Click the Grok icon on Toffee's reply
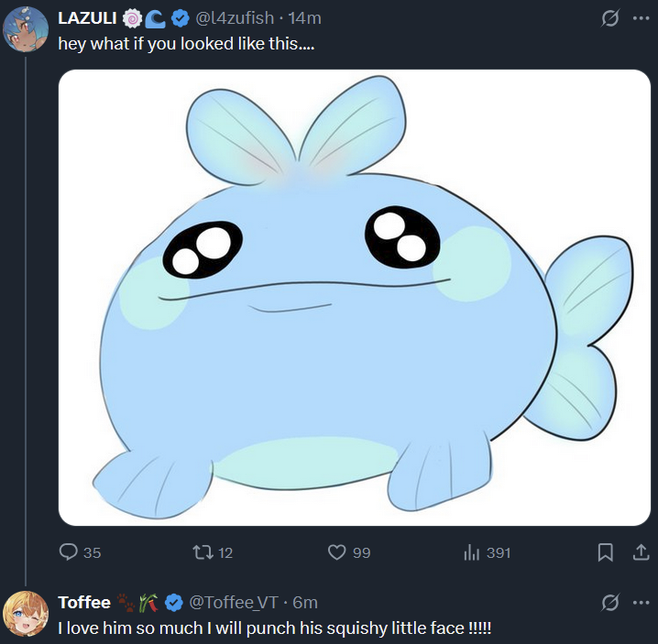This screenshot has height=644, width=658. 608,602
